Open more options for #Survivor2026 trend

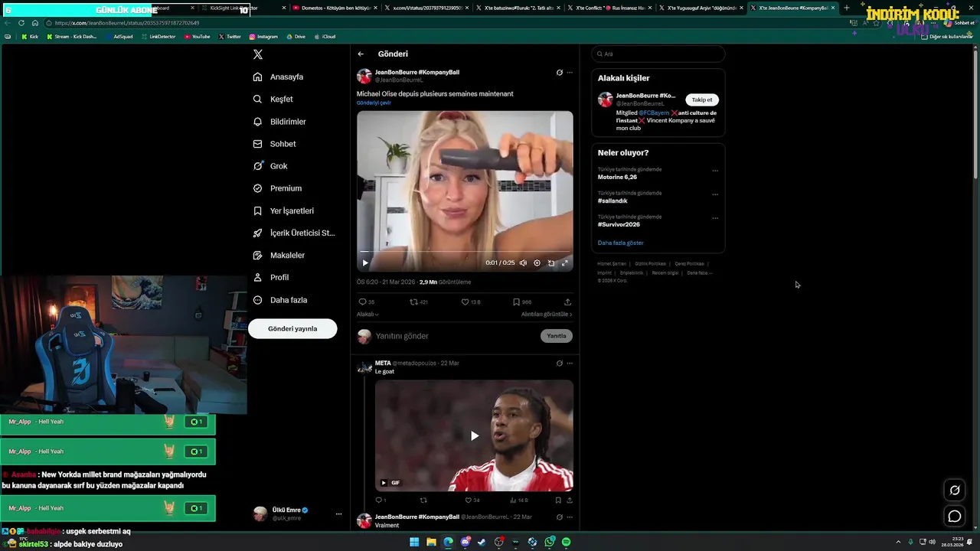[715, 218]
